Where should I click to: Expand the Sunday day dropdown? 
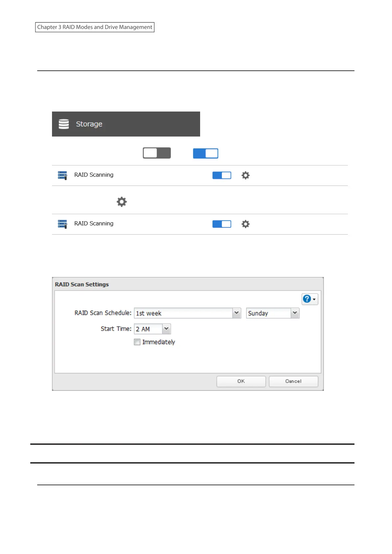295,313
